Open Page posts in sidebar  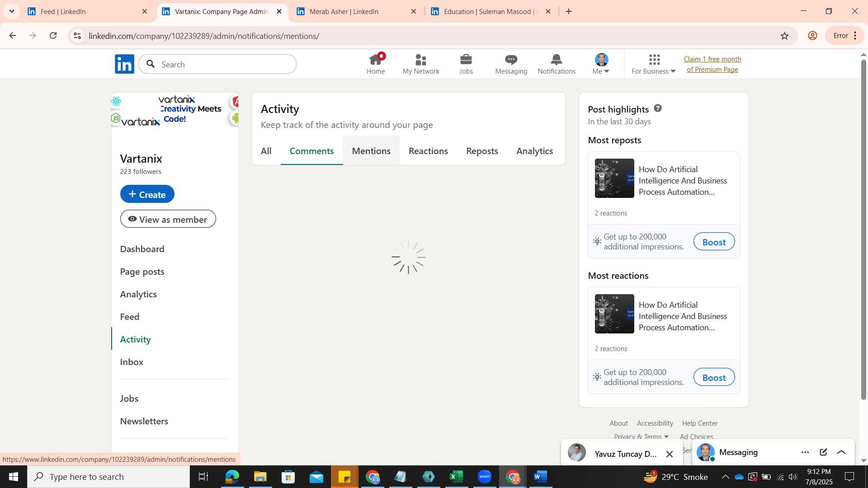click(142, 272)
